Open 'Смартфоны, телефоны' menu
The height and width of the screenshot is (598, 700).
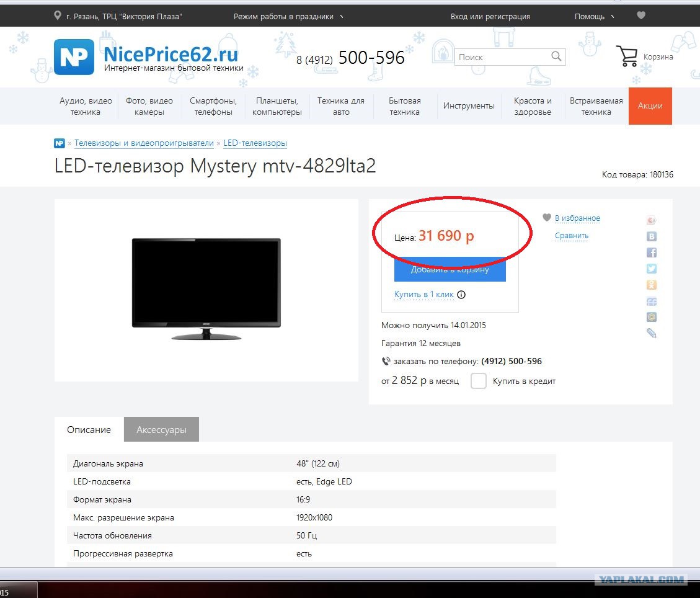coord(213,106)
